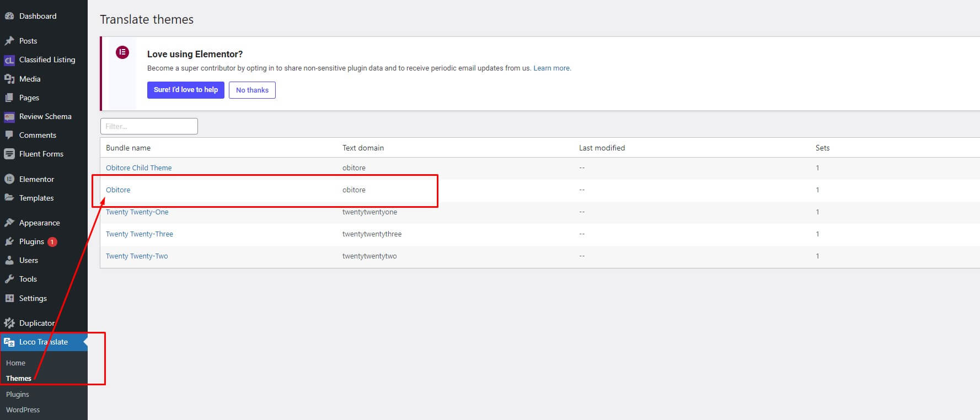Click "Sure! I'd love to help" button
Image resolution: width=980 pixels, height=420 pixels.
point(186,90)
